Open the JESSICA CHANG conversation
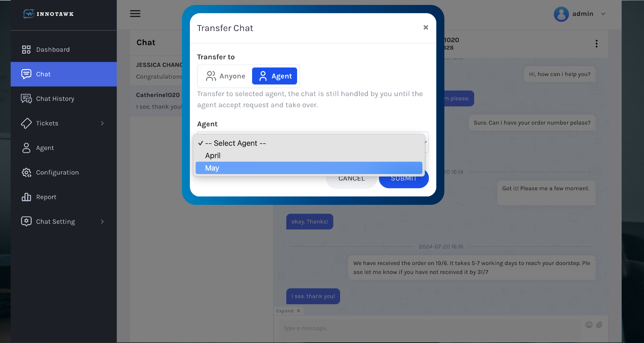Image resolution: width=644 pixels, height=343 pixels. [x=156, y=71]
